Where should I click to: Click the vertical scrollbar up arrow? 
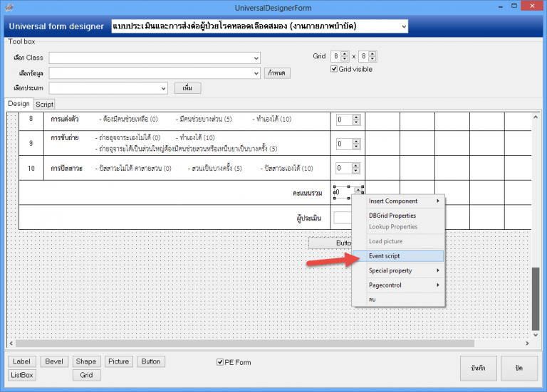(536, 117)
